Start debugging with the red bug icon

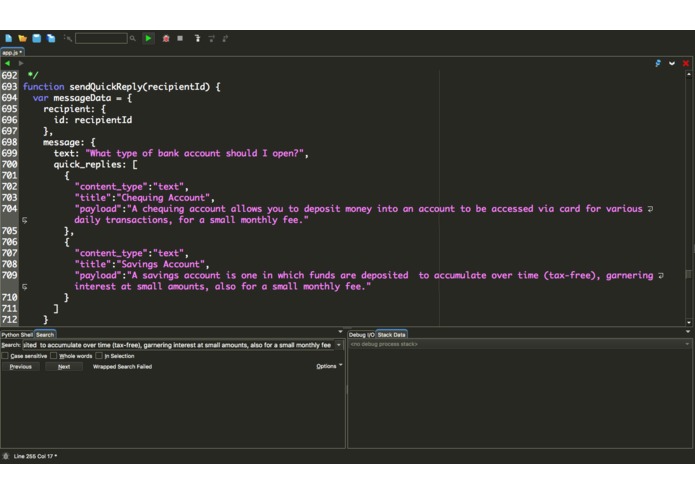pyautogui.click(x=166, y=39)
